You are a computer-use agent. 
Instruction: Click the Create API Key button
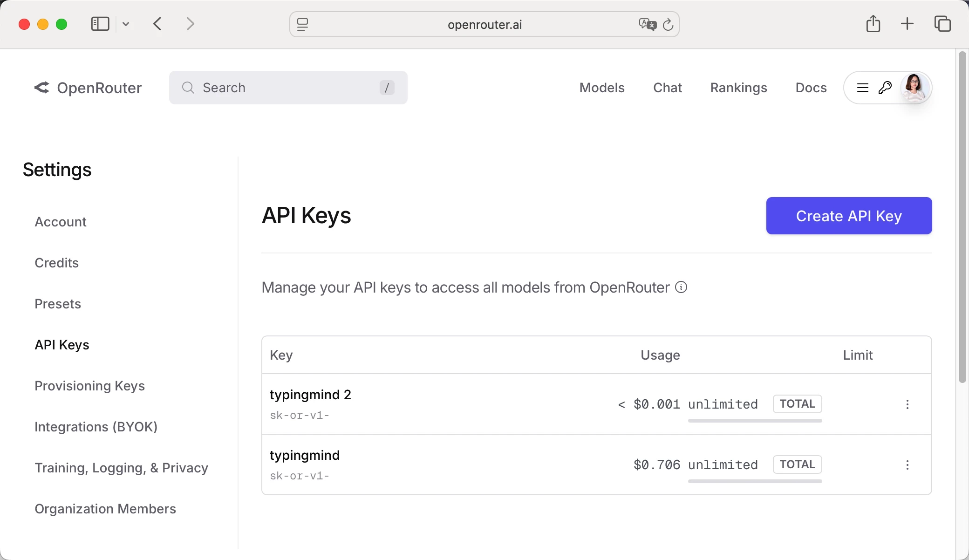(x=849, y=216)
